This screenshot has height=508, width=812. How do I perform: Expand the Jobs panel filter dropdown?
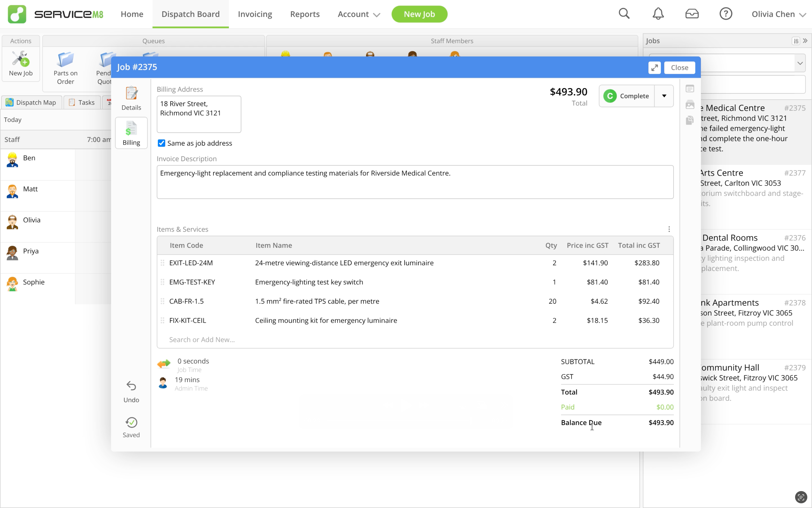coord(800,63)
